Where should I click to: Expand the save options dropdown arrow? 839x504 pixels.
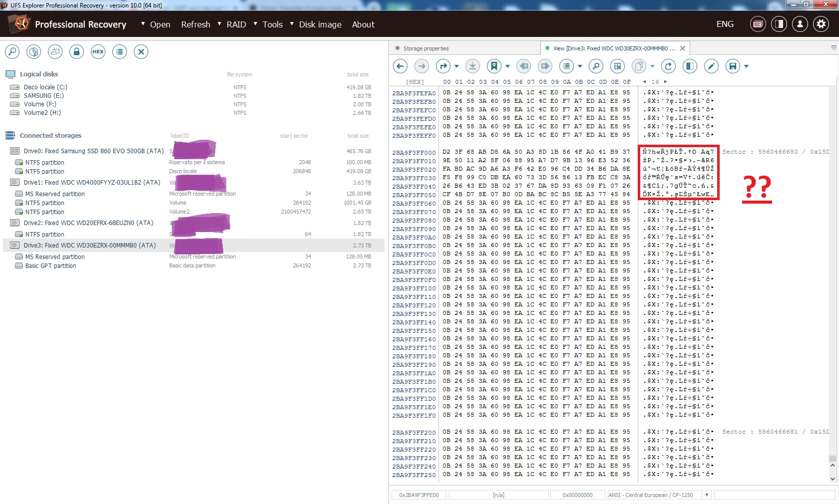(x=746, y=66)
